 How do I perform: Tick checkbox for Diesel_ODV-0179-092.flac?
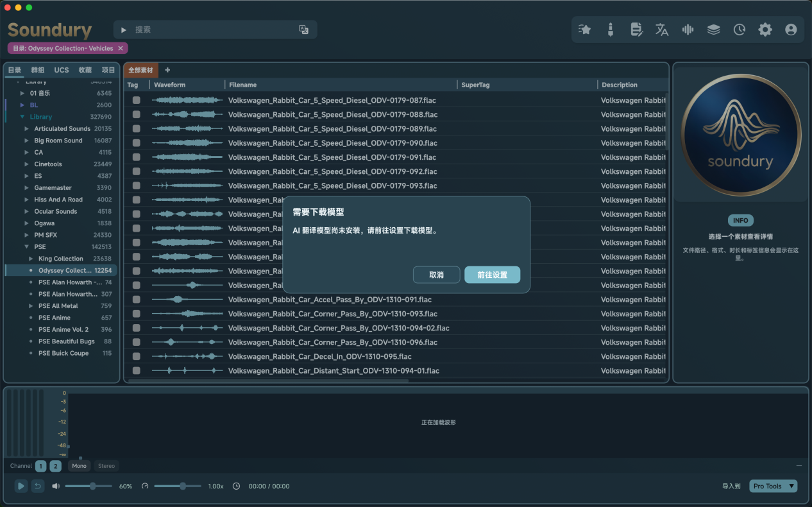[x=136, y=171]
